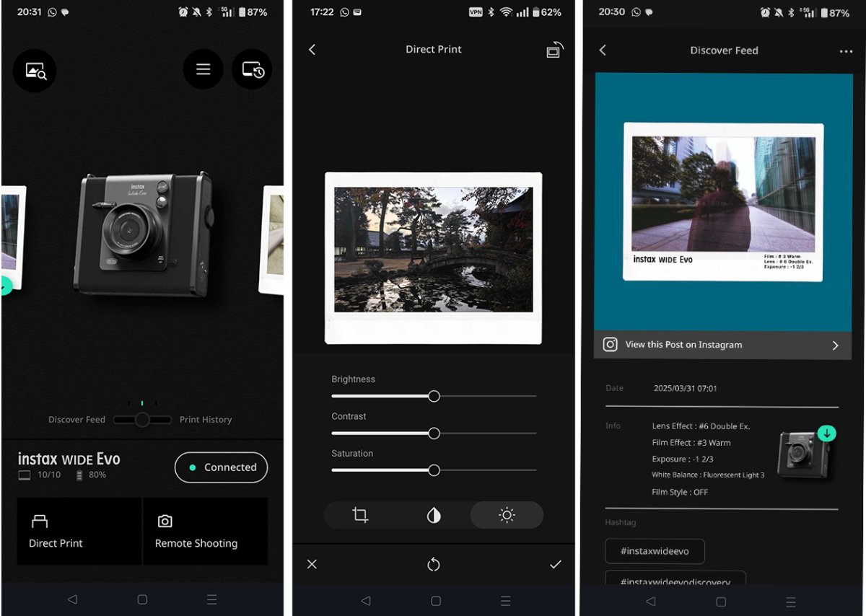Select the brightness adjustment tool

(x=507, y=515)
